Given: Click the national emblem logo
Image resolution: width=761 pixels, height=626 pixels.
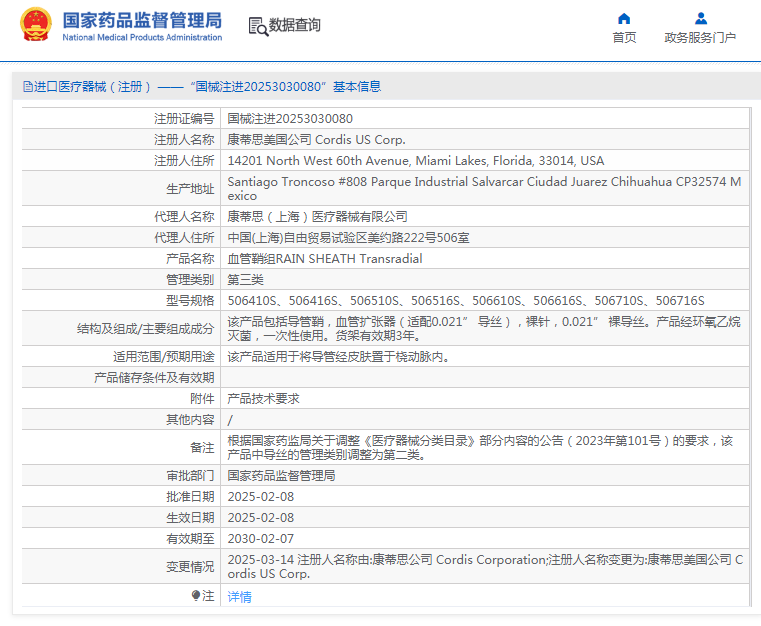Looking at the screenshot, I should (35, 26).
